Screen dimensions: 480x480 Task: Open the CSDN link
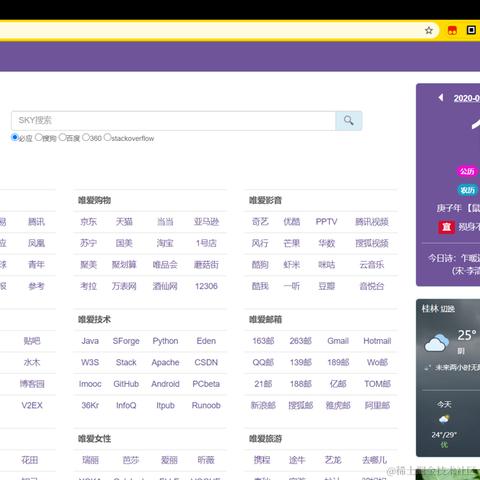(206, 362)
